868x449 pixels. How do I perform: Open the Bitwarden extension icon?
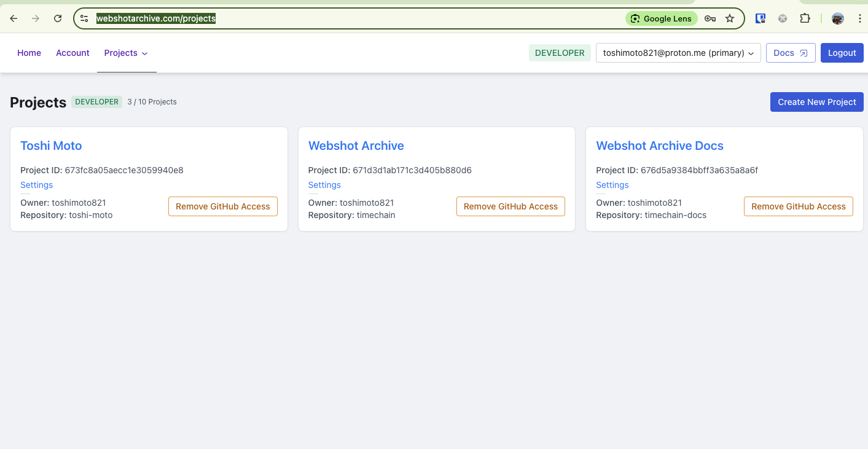click(760, 18)
